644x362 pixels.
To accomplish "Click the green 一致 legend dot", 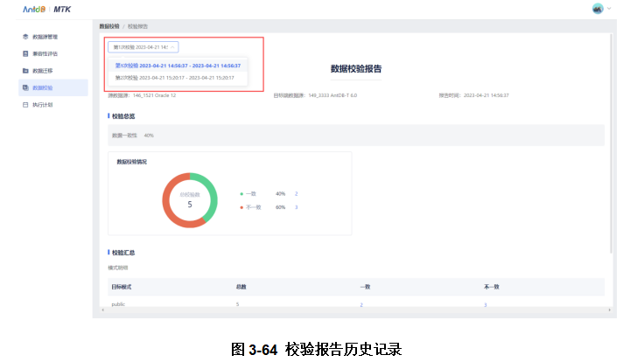I will (241, 194).
